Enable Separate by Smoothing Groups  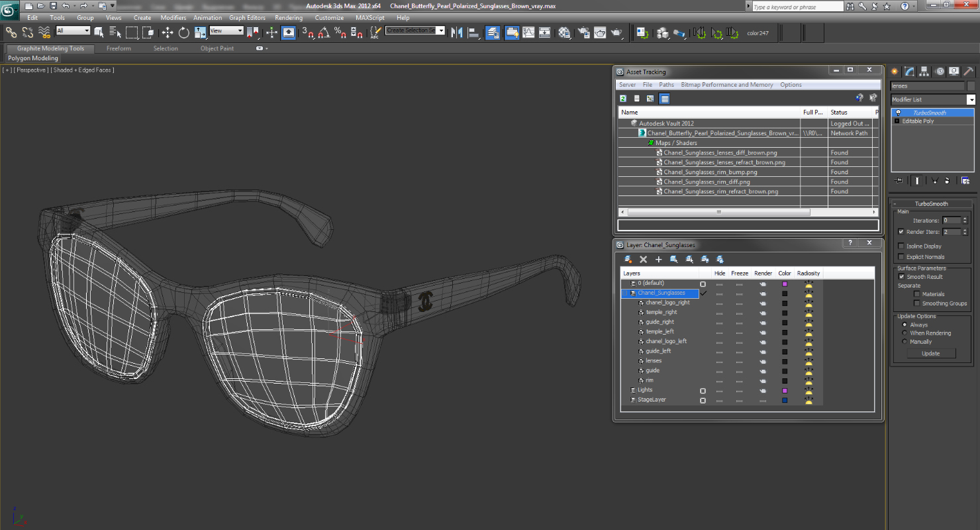917,303
